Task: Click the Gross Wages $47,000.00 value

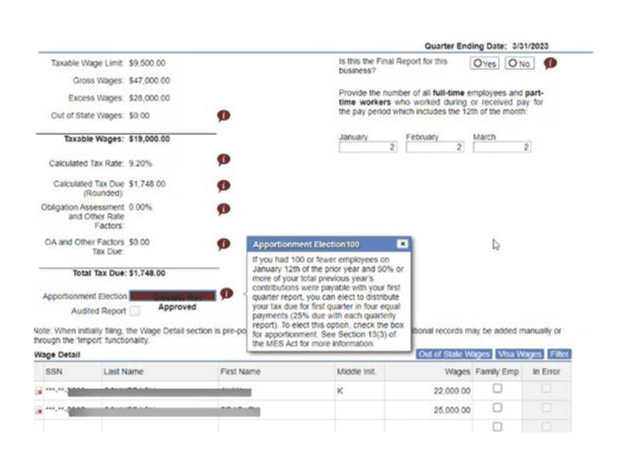Action: click(x=149, y=81)
